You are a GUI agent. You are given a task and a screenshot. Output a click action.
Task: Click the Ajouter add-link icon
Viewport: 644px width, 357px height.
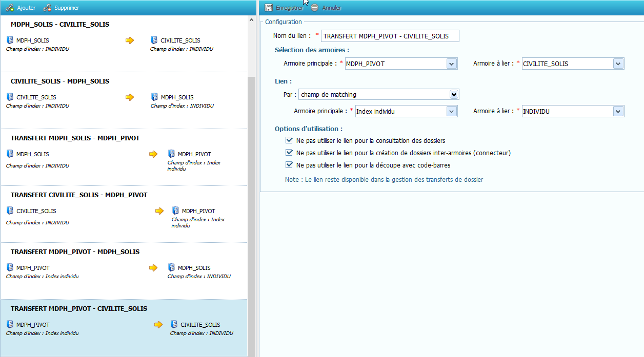pyautogui.click(x=10, y=8)
